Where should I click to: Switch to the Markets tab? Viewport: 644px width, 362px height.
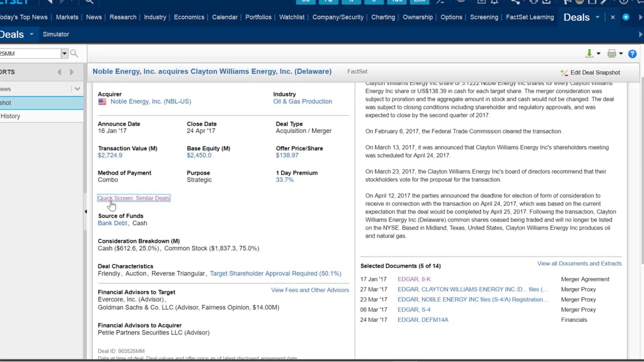click(67, 17)
